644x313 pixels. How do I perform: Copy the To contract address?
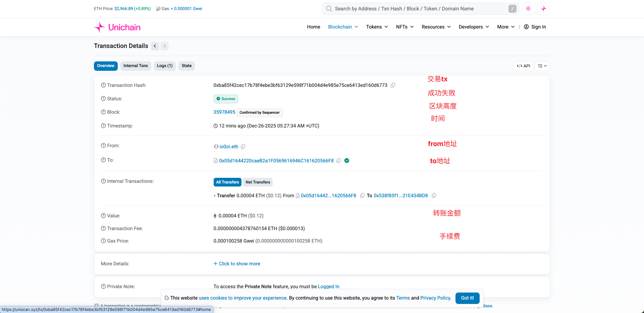point(339,161)
